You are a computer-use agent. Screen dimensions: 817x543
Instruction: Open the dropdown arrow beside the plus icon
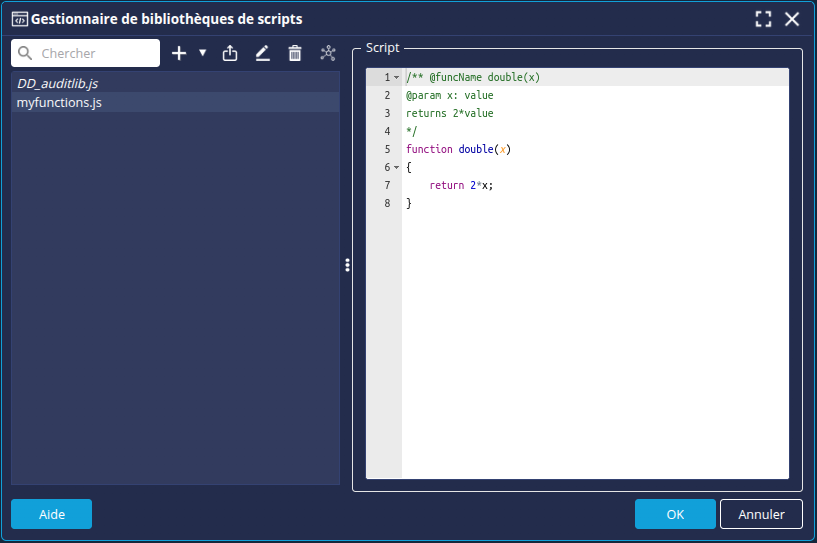[x=202, y=53]
